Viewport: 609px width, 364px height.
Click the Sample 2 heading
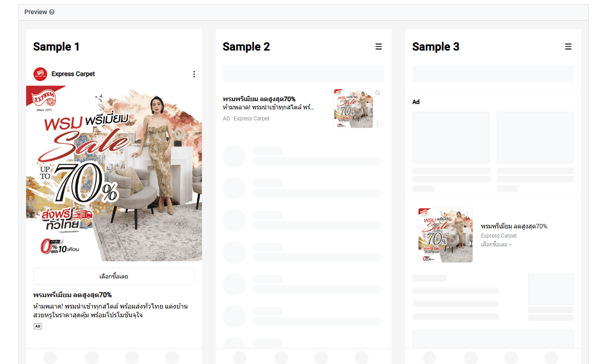tap(246, 47)
